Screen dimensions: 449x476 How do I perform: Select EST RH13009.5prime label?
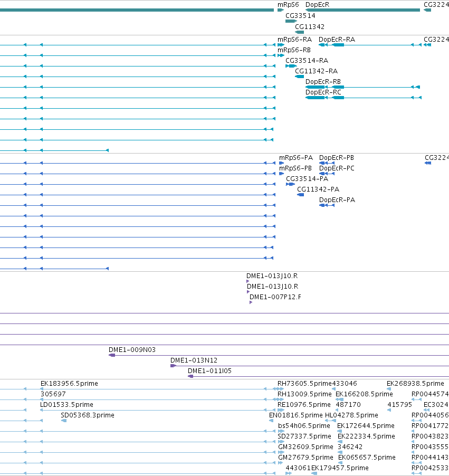(304, 394)
